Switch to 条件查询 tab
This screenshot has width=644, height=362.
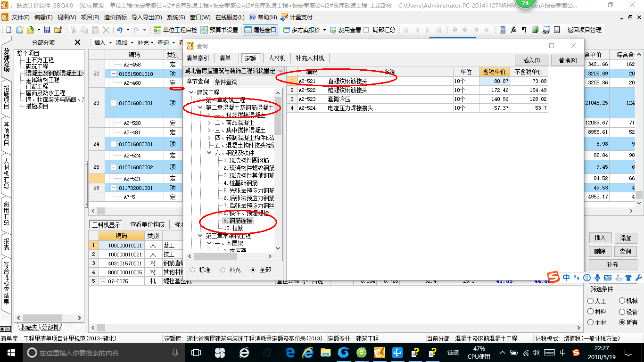click(226, 82)
